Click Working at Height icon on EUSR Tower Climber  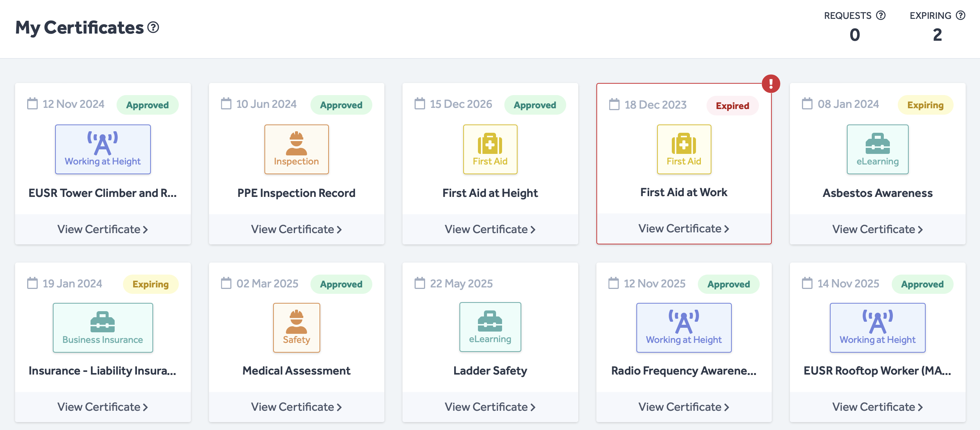click(103, 149)
